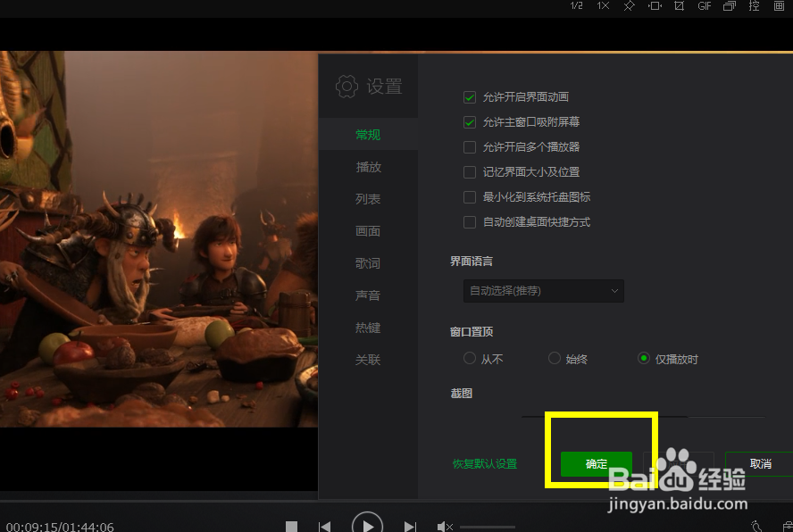Select the 1X size toolbar button
This screenshot has height=532, width=793.
point(603,6)
